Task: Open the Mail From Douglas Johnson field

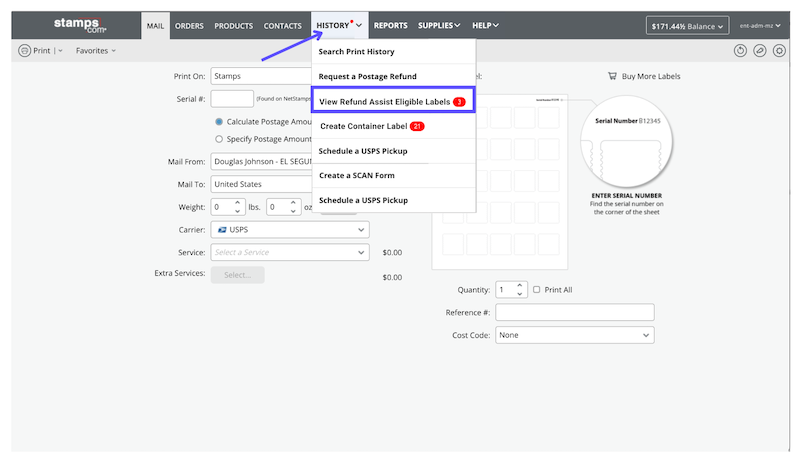Action: [261, 161]
